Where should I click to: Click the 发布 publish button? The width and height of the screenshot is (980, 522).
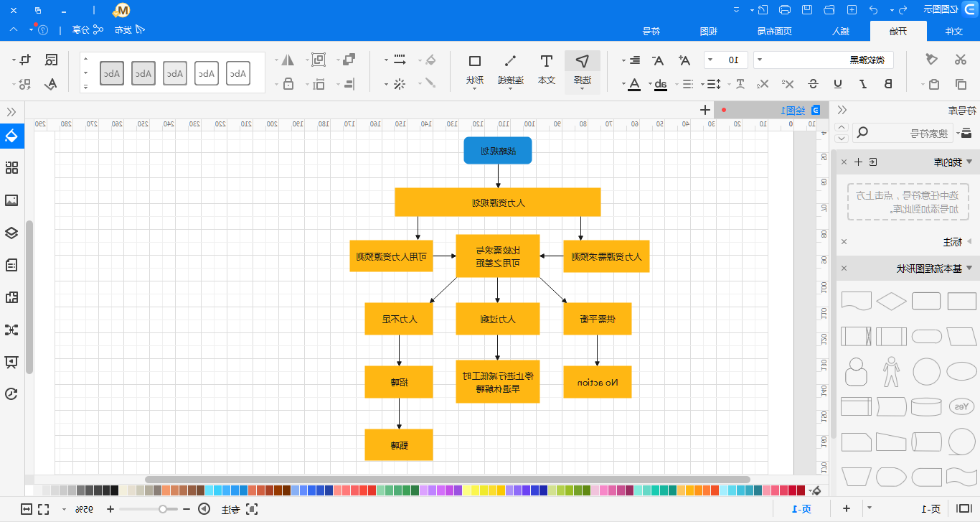pos(130,30)
